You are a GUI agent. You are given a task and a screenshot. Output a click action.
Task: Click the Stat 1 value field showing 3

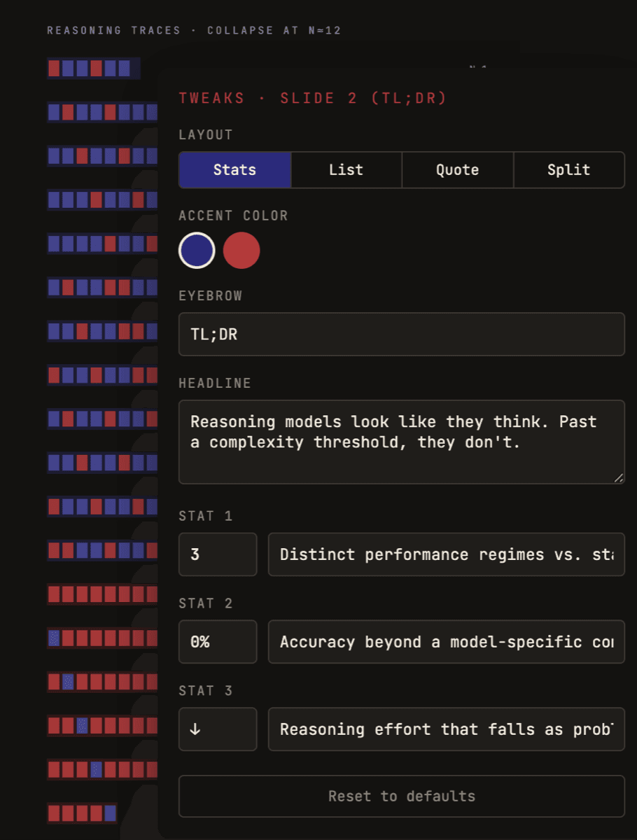tap(218, 554)
